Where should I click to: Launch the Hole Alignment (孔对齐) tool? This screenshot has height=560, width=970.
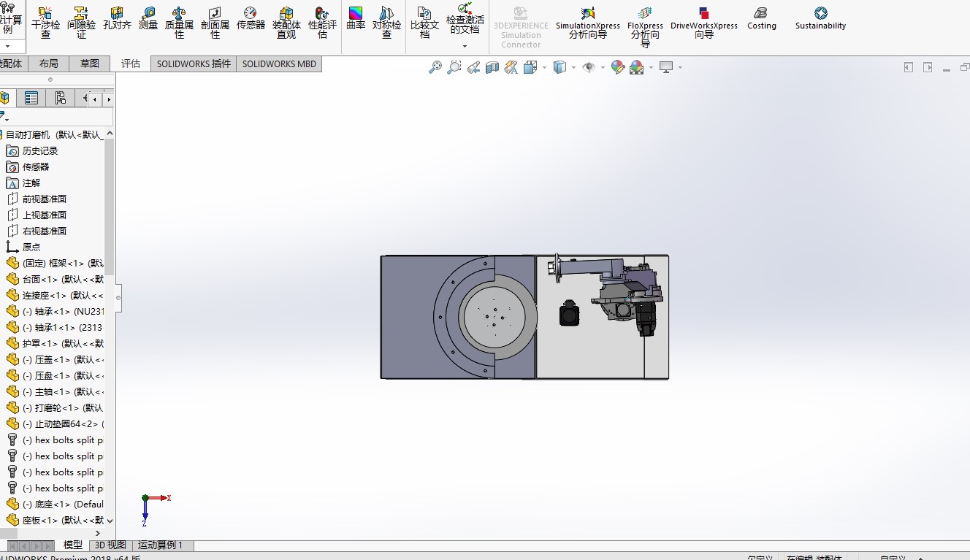coord(117,18)
